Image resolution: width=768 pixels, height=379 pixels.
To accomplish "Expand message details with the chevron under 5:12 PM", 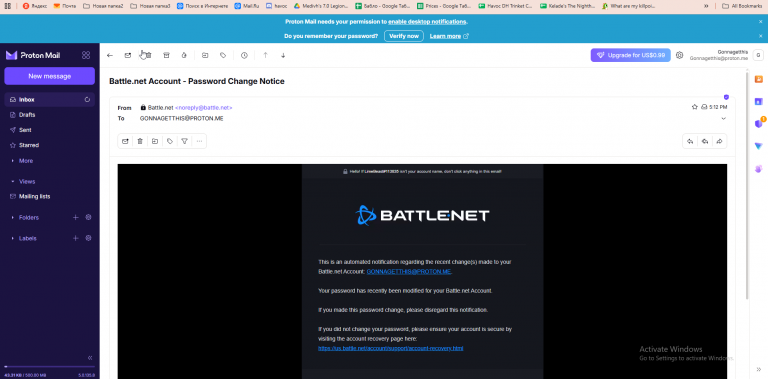I will [723, 118].
